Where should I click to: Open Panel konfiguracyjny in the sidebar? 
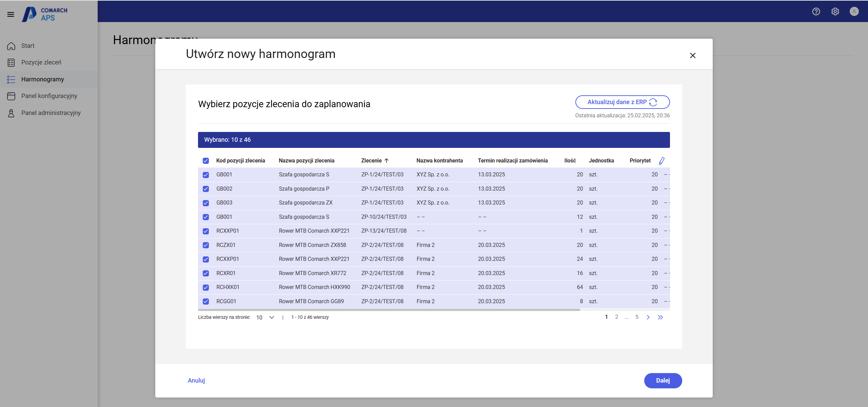pos(49,96)
